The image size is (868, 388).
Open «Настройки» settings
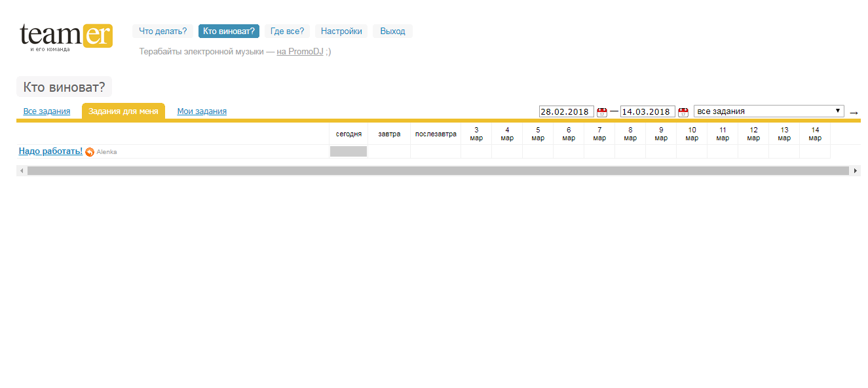341,31
